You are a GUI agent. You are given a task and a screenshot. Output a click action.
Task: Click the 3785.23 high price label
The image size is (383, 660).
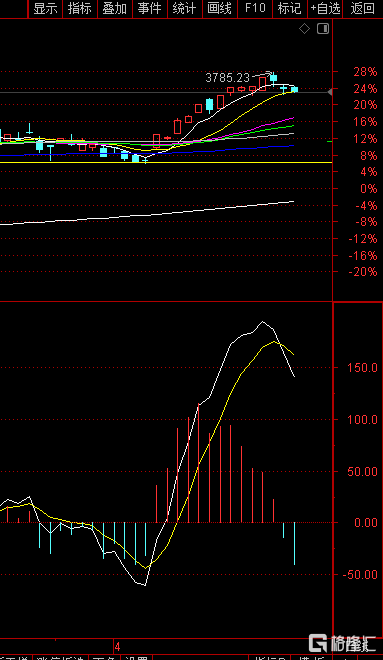pos(227,78)
